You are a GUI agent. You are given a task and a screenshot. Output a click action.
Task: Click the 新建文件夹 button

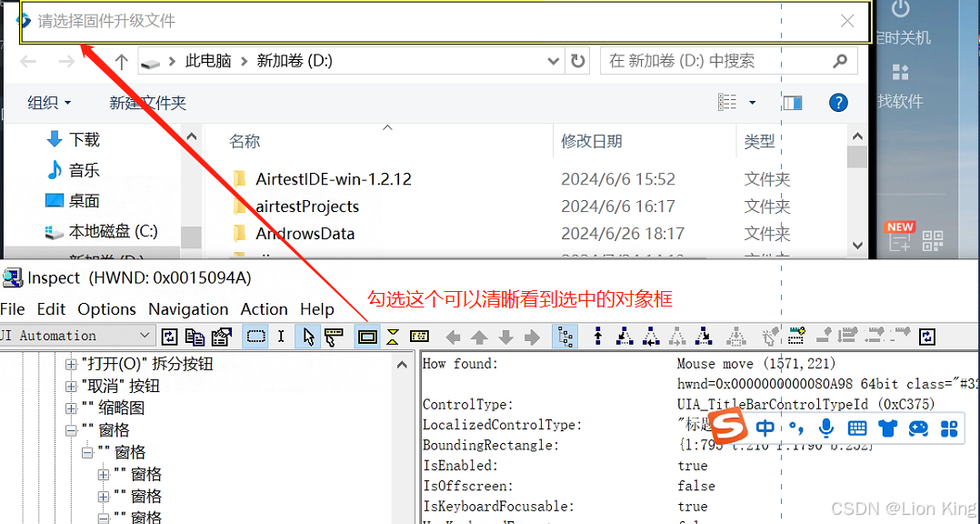[x=147, y=103]
